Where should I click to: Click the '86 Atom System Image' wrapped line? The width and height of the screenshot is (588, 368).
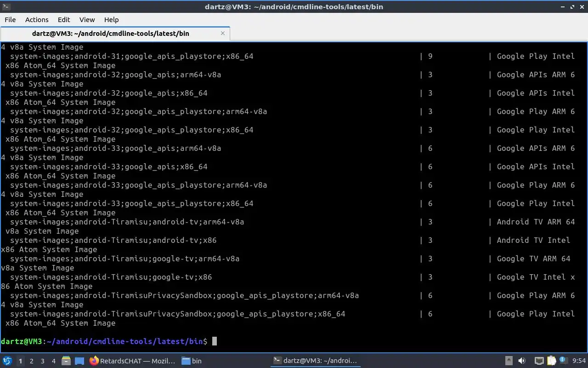(x=46, y=286)
